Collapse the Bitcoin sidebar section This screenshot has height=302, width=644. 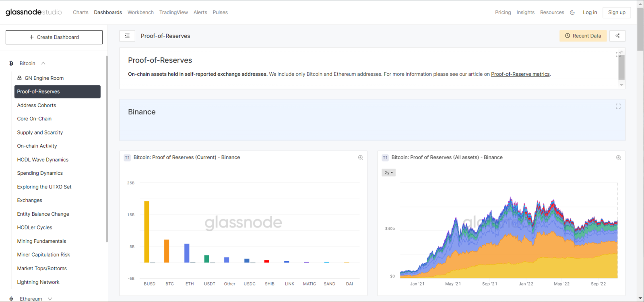pos(43,63)
